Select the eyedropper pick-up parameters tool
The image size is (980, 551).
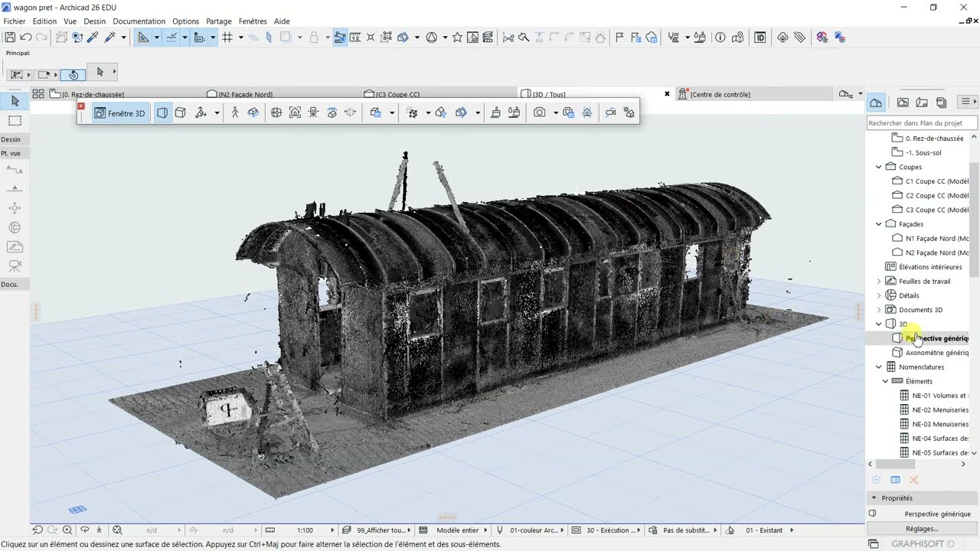coord(93,37)
